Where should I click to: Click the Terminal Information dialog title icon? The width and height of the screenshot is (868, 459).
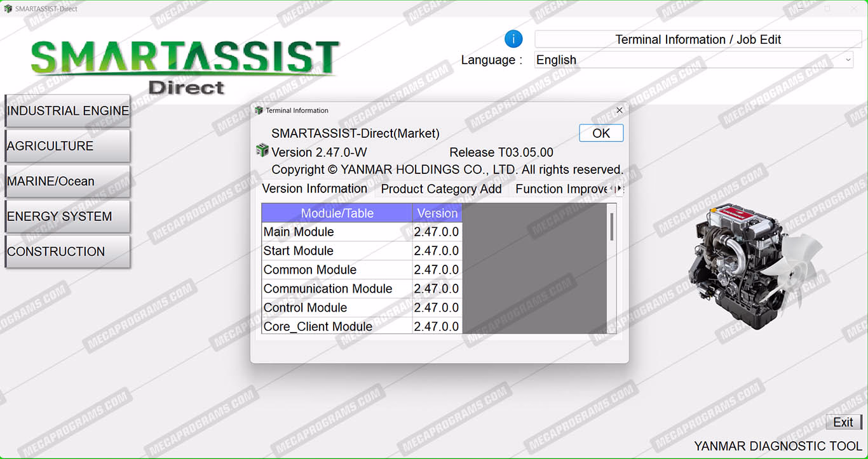(x=259, y=110)
